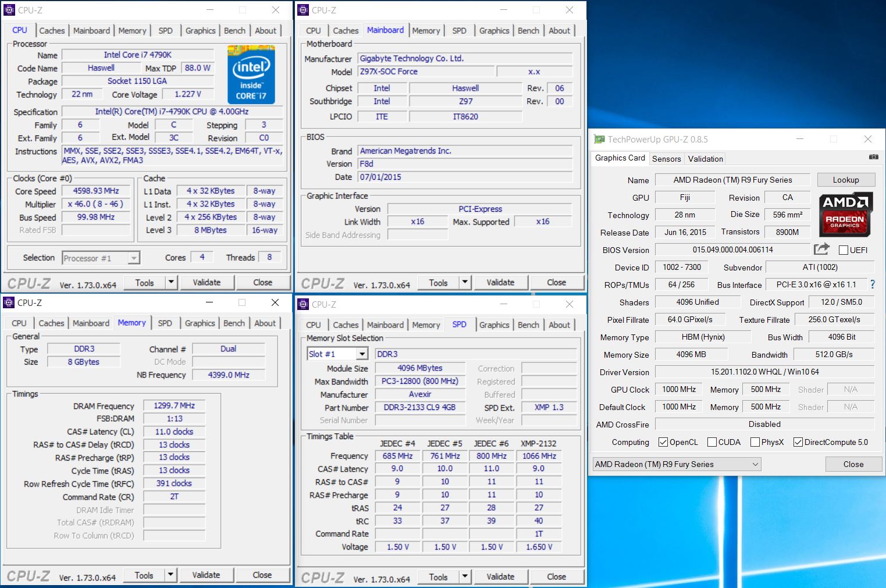This screenshot has width=886, height=588.
Task: Click the Validate button in the Memory window
Action: 206,575
